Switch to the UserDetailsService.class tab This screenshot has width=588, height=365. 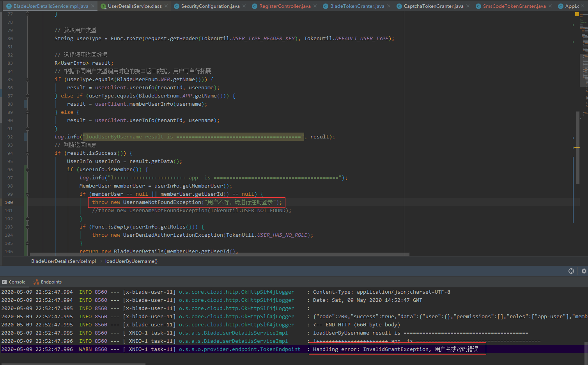pos(135,6)
